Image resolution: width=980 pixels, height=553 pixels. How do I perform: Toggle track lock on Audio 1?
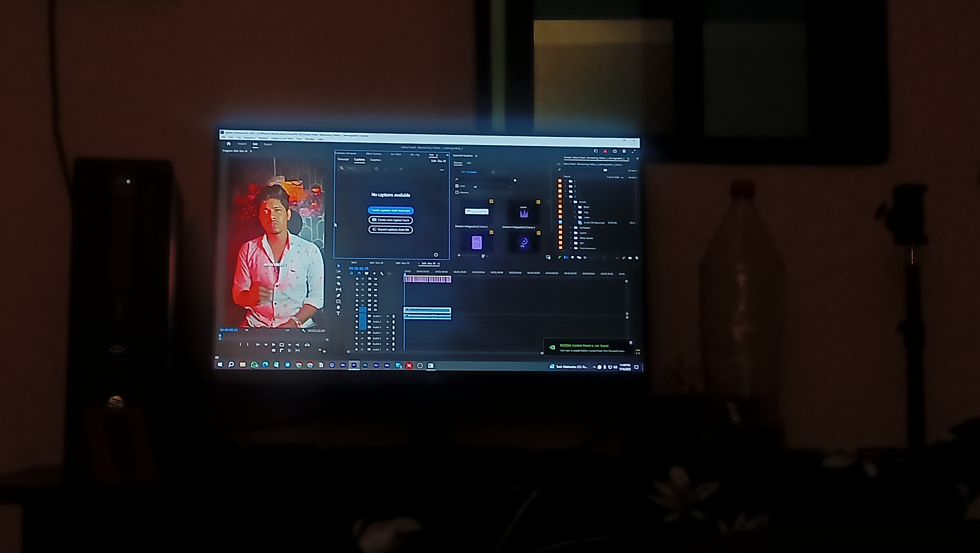coord(357,316)
